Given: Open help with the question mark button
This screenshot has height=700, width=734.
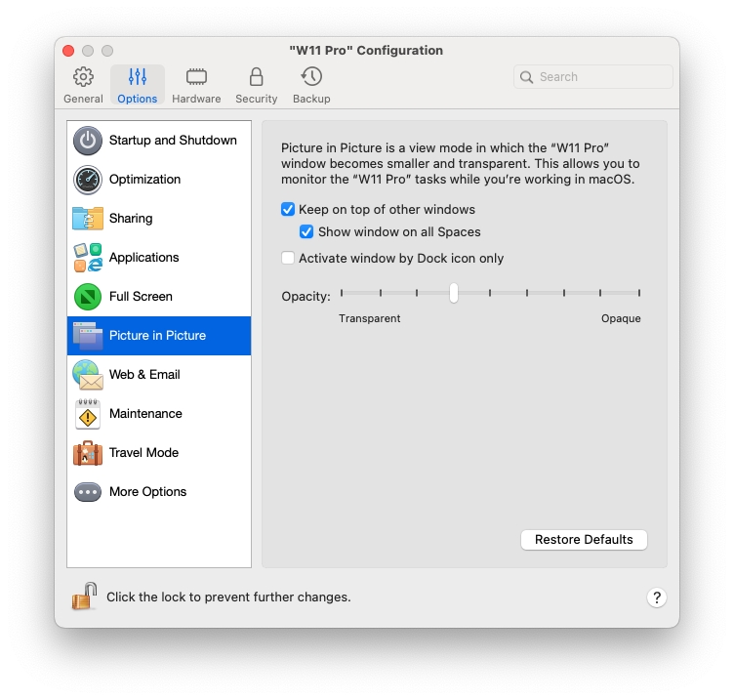Looking at the screenshot, I should (x=656, y=597).
